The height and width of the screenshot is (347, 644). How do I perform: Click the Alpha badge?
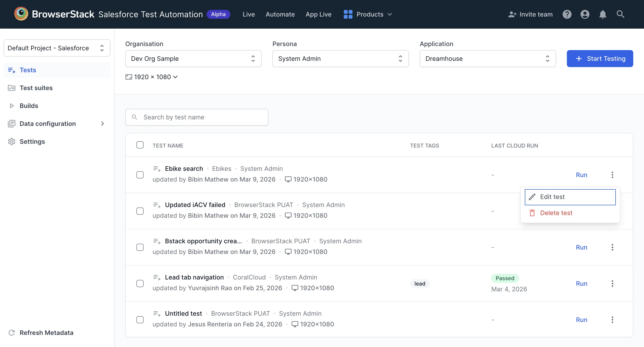218,14
